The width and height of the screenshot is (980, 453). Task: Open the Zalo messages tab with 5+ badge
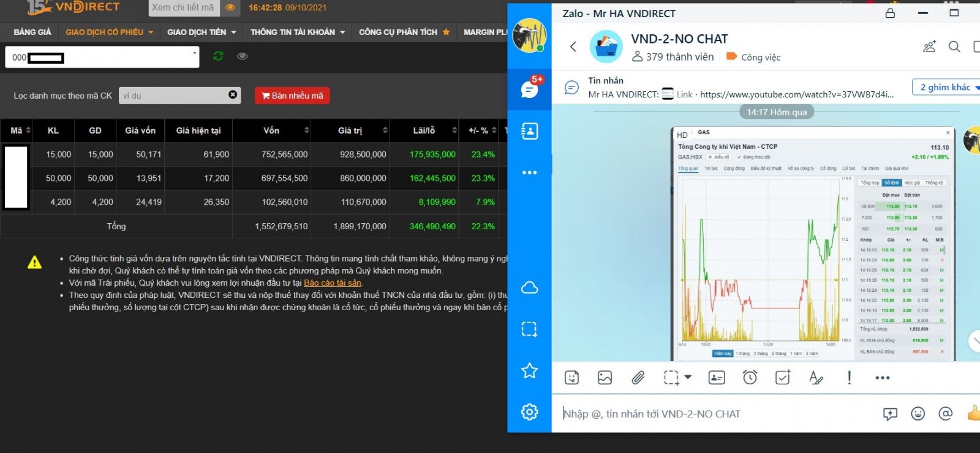(530, 89)
